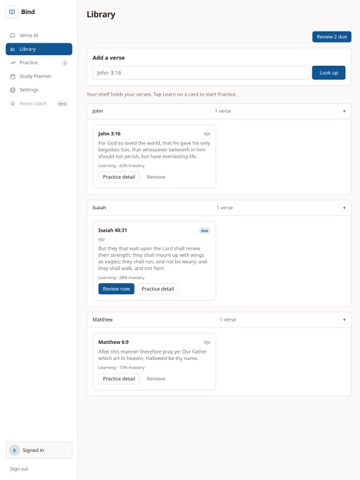Open Practice detail for John 3:16
Screen dimensions: 360x480
pos(119,177)
